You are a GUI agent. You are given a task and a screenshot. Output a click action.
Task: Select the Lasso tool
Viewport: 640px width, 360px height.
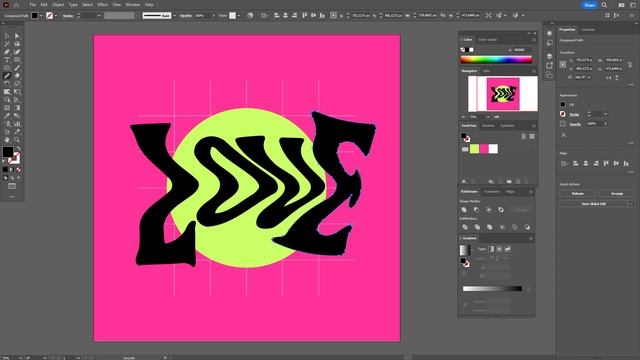point(17,44)
